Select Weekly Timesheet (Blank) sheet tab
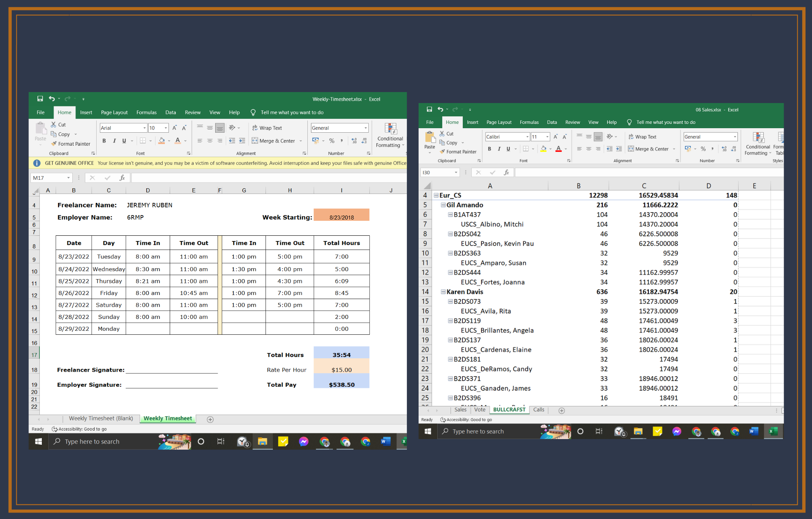 [101, 418]
